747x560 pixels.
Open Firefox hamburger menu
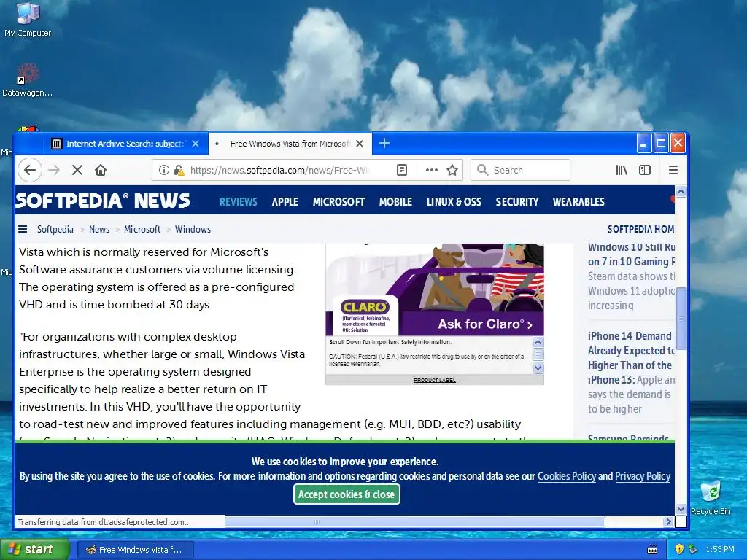click(x=673, y=170)
